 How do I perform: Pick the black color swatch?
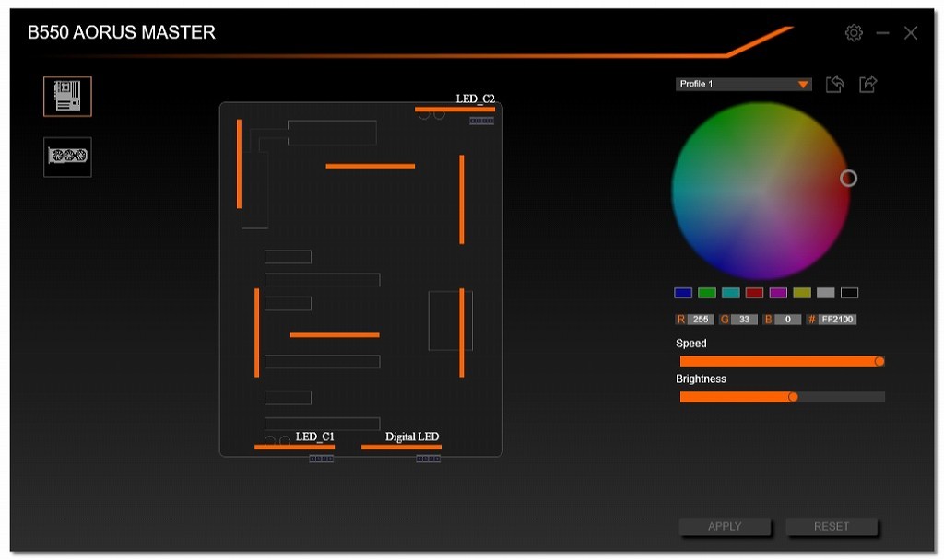(x=849, y=293)
